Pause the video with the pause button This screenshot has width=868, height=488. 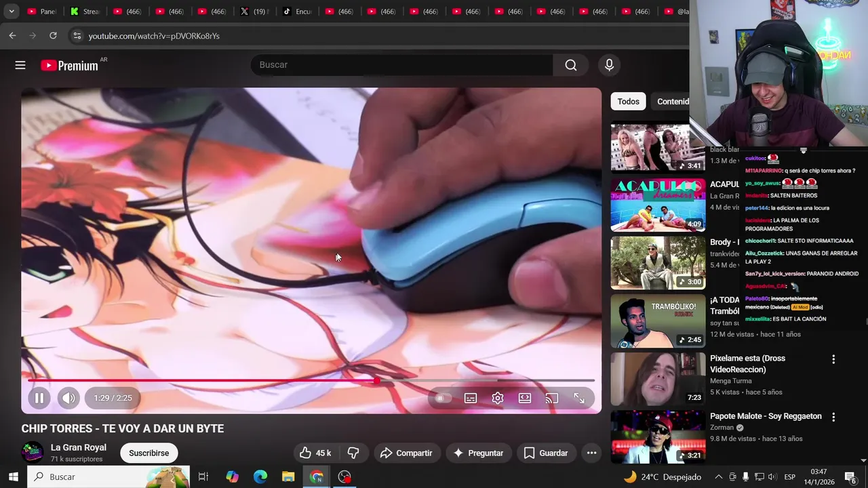[x=39, y=398]
